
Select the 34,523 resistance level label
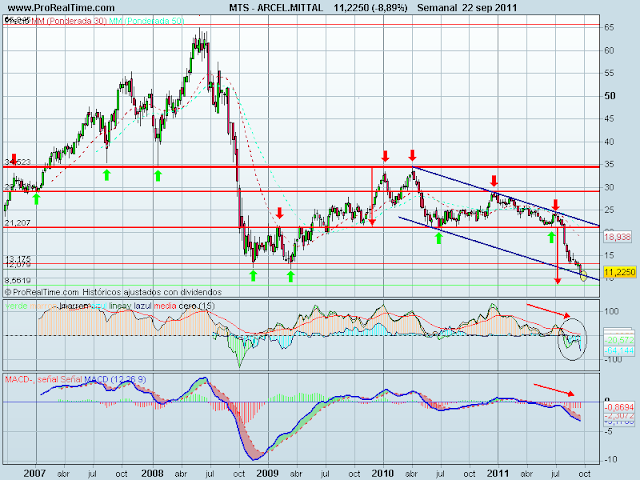click(18, 162)
